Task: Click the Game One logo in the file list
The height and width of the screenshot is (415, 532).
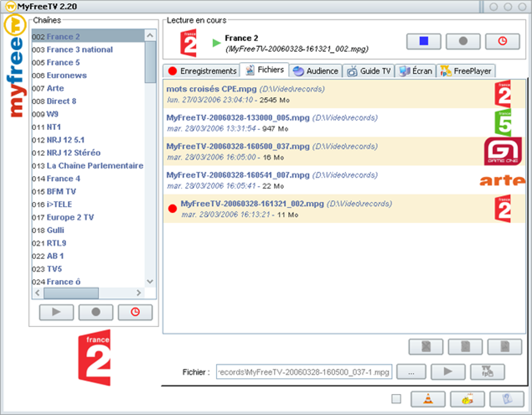Action: click(x=503, y=151)
